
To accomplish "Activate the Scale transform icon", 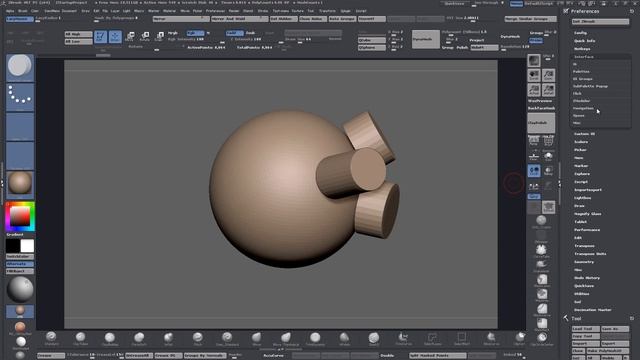I will [159, 37].
